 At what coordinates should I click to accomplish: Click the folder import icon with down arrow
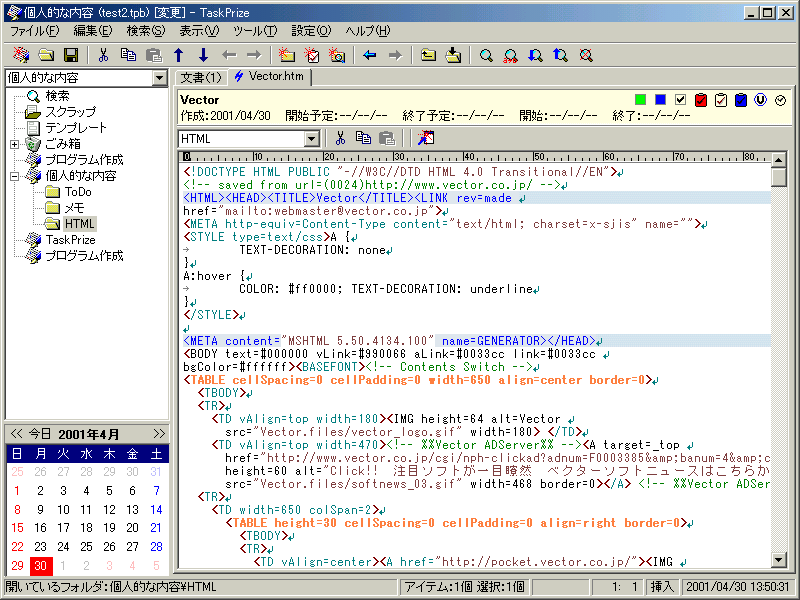pos(453,55)
